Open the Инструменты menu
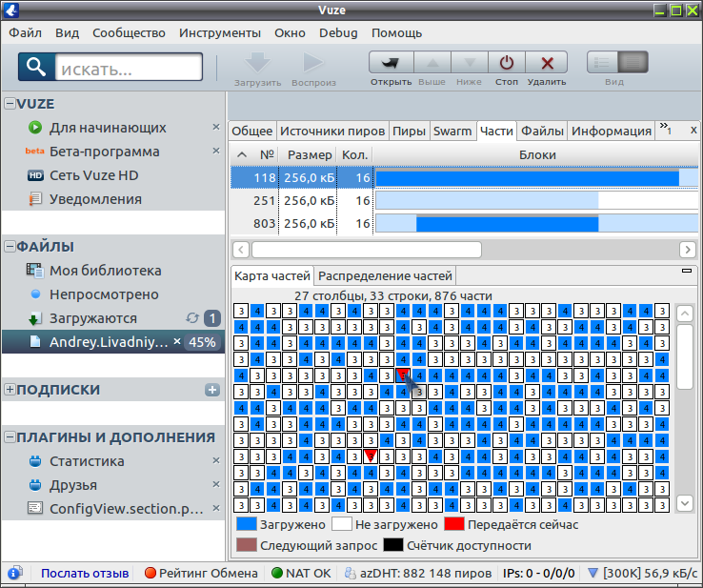Viewport: 703px width, 588px height. point(220,33)
